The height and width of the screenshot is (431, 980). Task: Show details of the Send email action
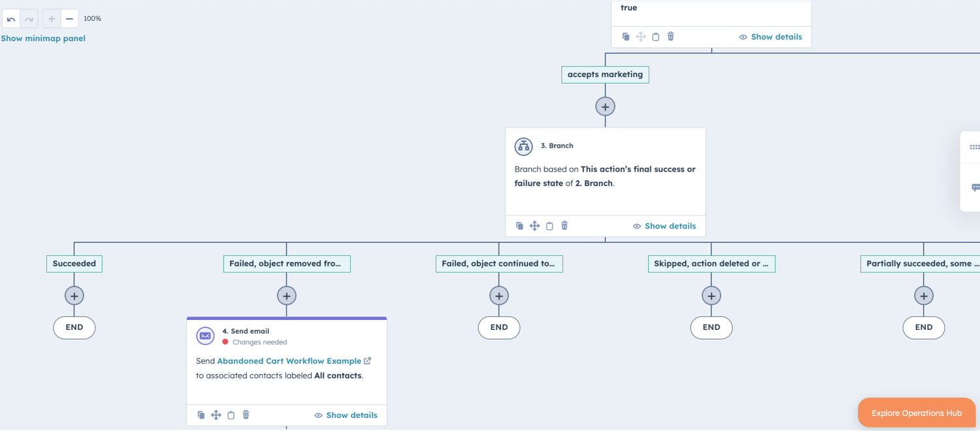[351, 415]
